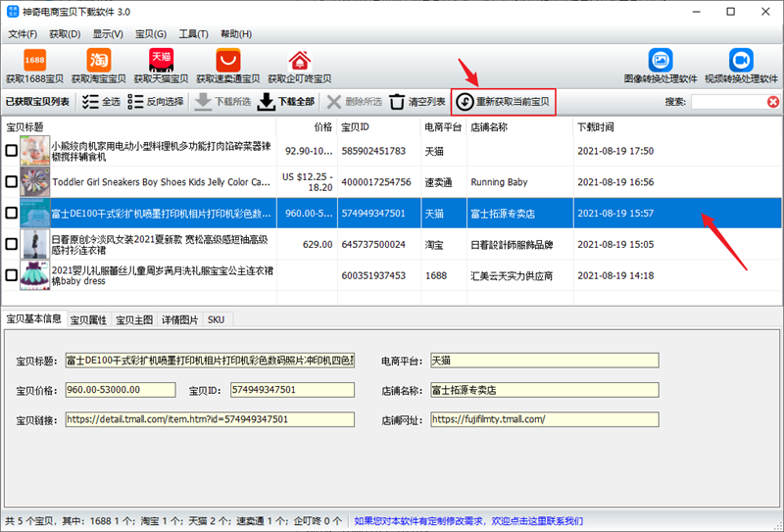Click the custom modification contact link in status bar
784x532 pixels.
point(468,521)
